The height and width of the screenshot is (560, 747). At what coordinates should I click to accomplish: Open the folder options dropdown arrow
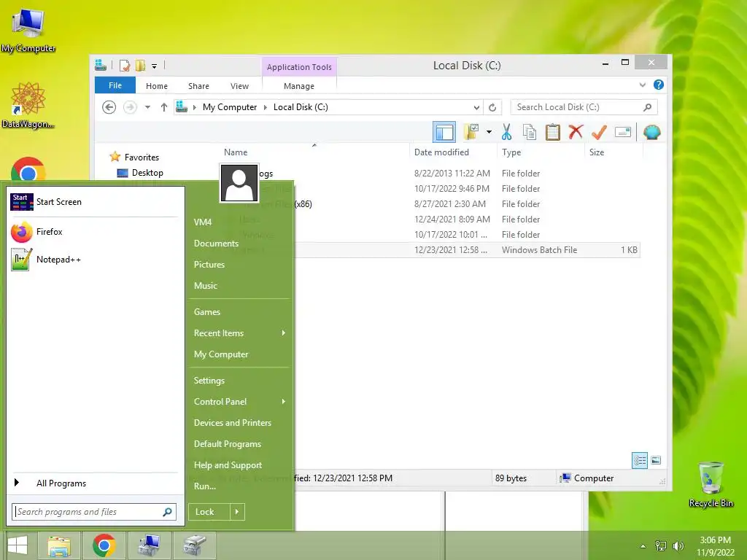[489, 132]
